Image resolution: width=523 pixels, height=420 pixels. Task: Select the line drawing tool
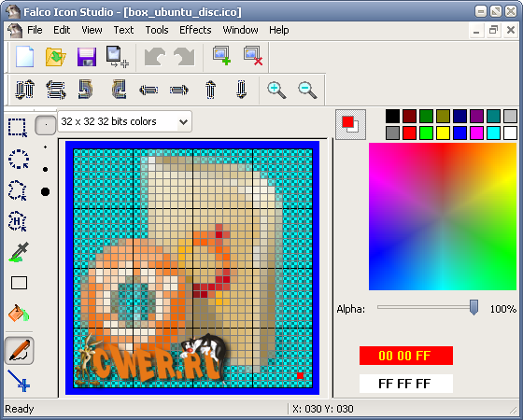(19, 381)
